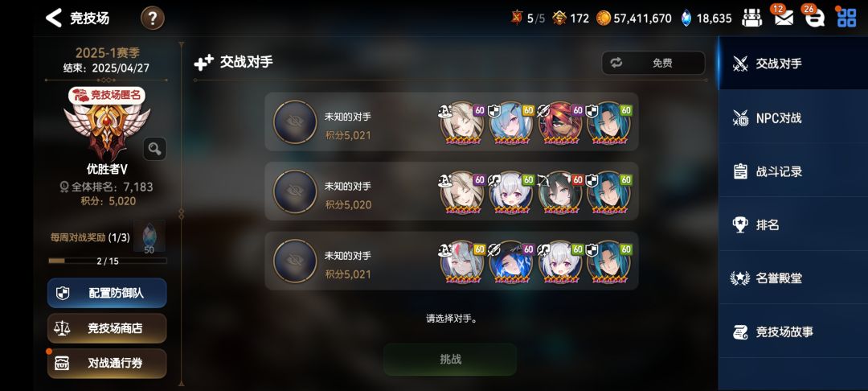Open the mail envelope icon with badge 12
Screen dimensions: 868x391
(784, 19)
